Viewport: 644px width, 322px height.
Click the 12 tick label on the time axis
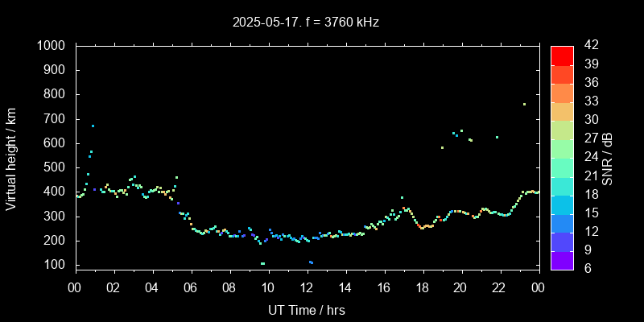click(x=306, y=287)
